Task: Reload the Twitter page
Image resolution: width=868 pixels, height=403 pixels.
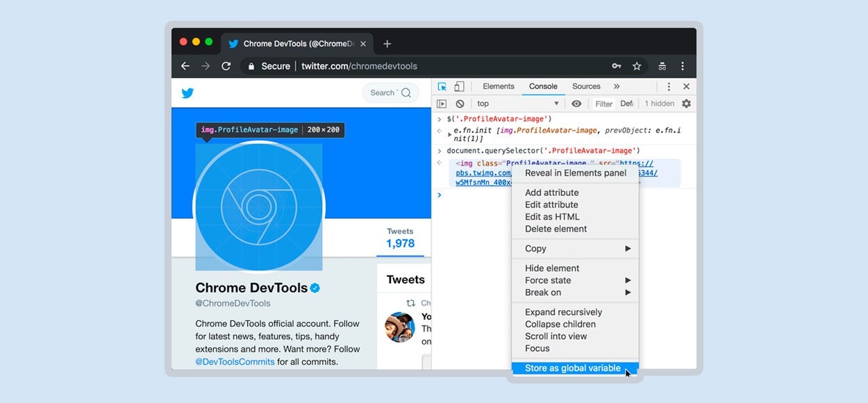Action: click(226, 66)
